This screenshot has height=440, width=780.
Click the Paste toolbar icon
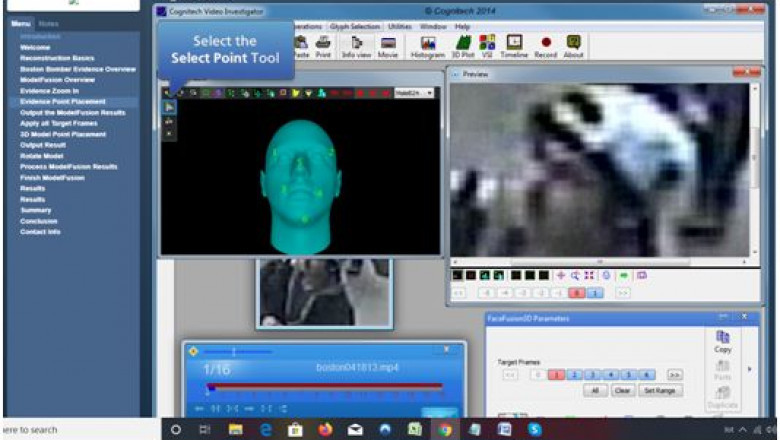[x=301, y=47]
